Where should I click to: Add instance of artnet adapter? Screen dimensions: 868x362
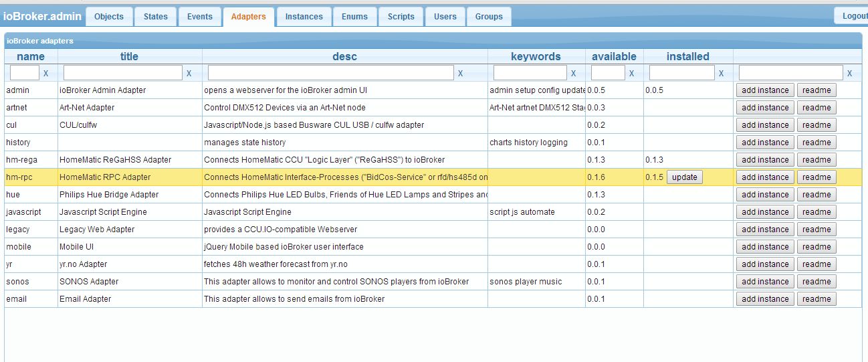pyautogui.click(x=765, y=108)
